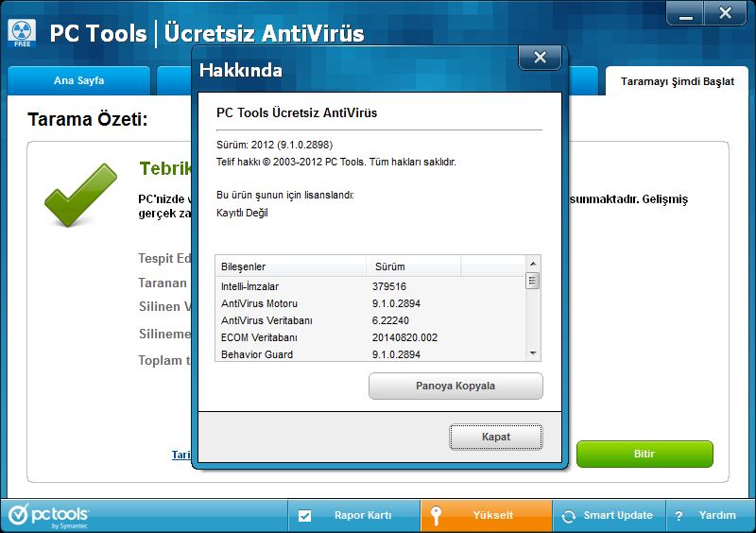This screenshot has height=533, width=756.
Task: Click version value 6.22240
Action: [x=390, y=320]
